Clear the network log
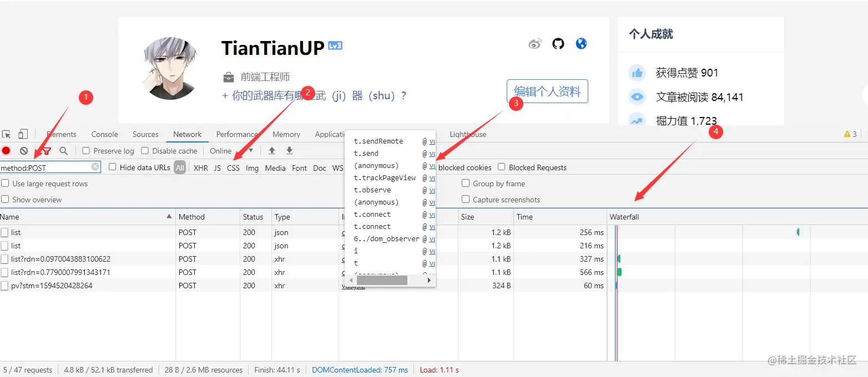Image resolution: width=868 pixels, height=377 pixels. coord(24,151)
